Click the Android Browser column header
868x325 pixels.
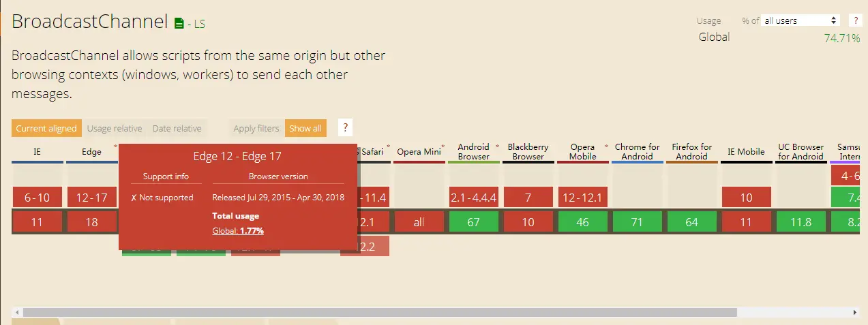(x=474, y=152)
